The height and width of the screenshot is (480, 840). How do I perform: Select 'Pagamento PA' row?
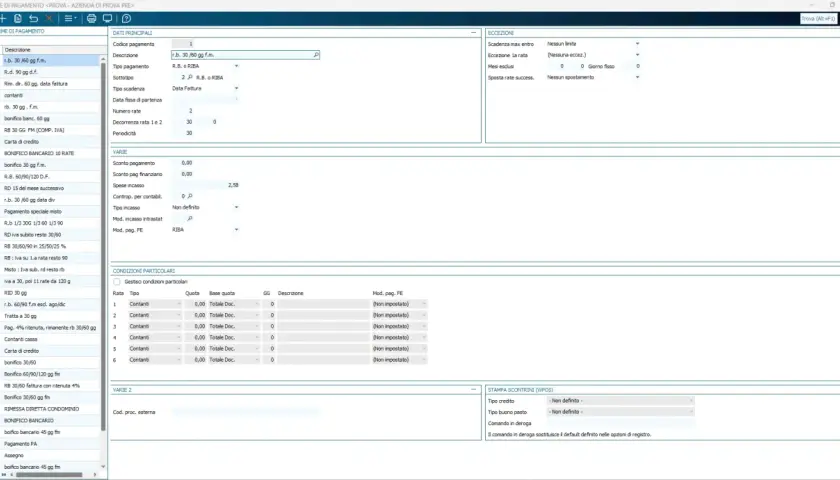pyautogui.click(x=51, y=444)
